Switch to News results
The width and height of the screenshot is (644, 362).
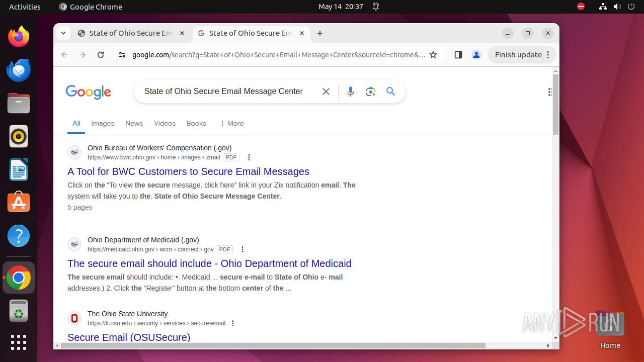click(x=134, y=123)
